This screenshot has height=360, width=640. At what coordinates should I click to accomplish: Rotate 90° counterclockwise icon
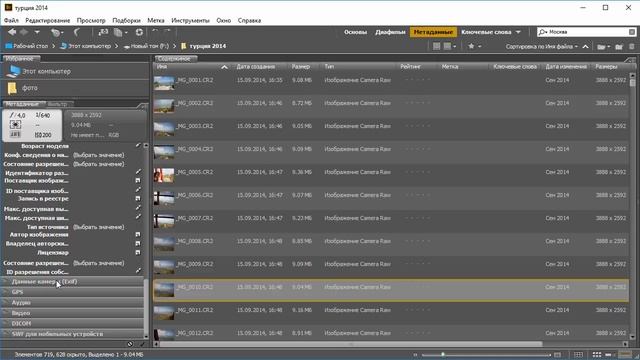click(155, 31)
